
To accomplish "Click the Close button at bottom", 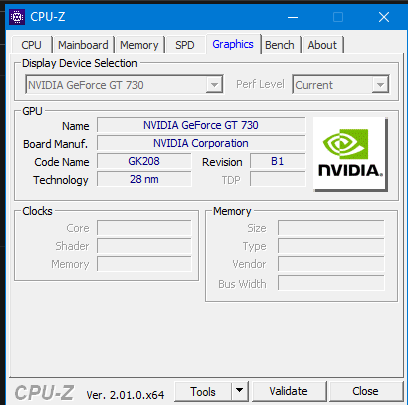I will click(x=366, y=391).
